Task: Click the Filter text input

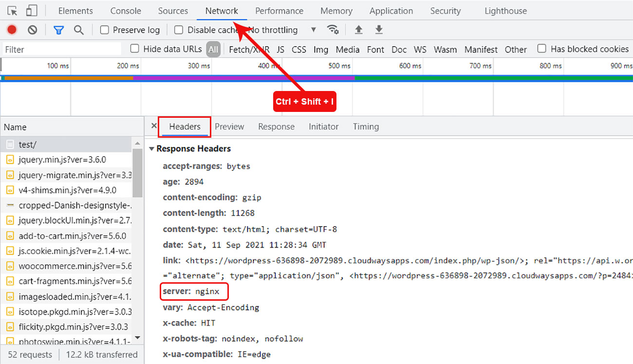Action: 62,49
